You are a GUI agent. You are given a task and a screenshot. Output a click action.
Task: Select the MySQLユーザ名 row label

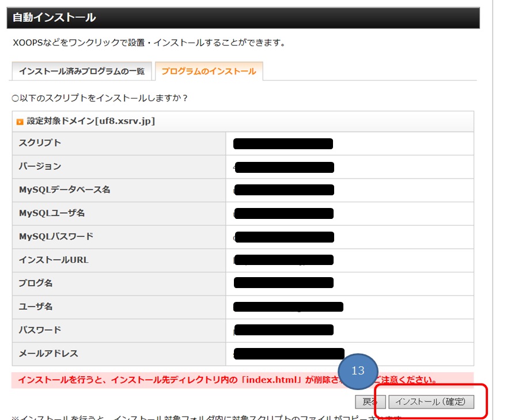point(52,213)
